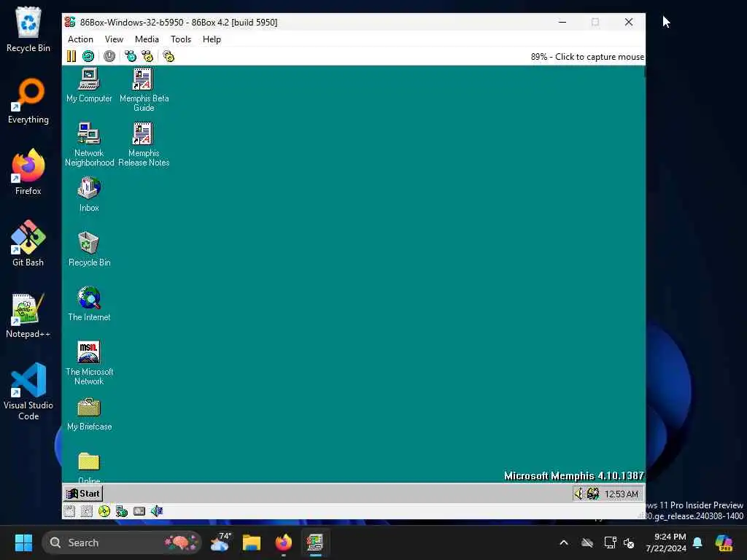Send Ctrl+Alt+Del using the toolbar icon
This screenshot has height=560, width=747.
(x=130, y=56)
